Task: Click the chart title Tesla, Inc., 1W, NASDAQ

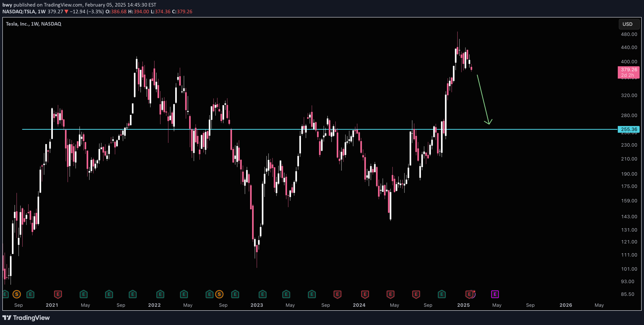Action: tap(34, 24)
